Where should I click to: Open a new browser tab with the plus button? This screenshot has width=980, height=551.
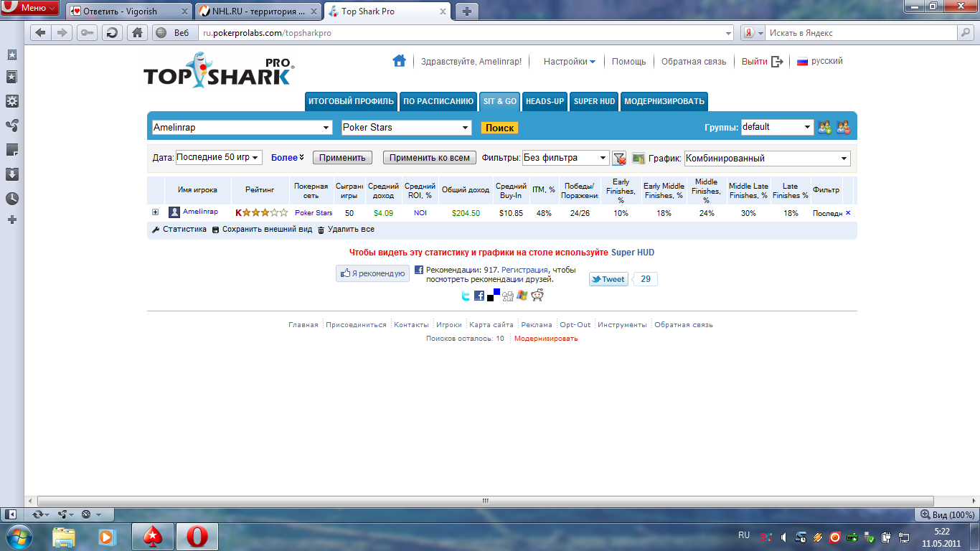tap(467, 11)
